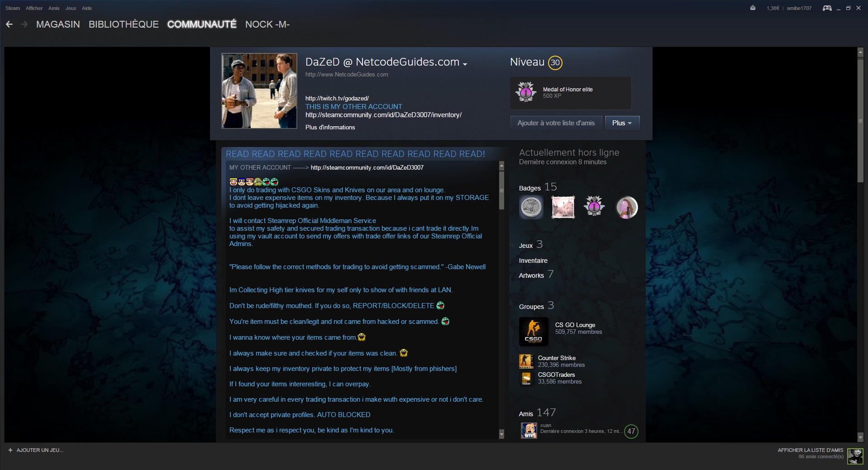Image resolution: width=868 pixels, height=470 pixels.
Task: Launch Big Picture mode controller icon
Action: [827, 8]
